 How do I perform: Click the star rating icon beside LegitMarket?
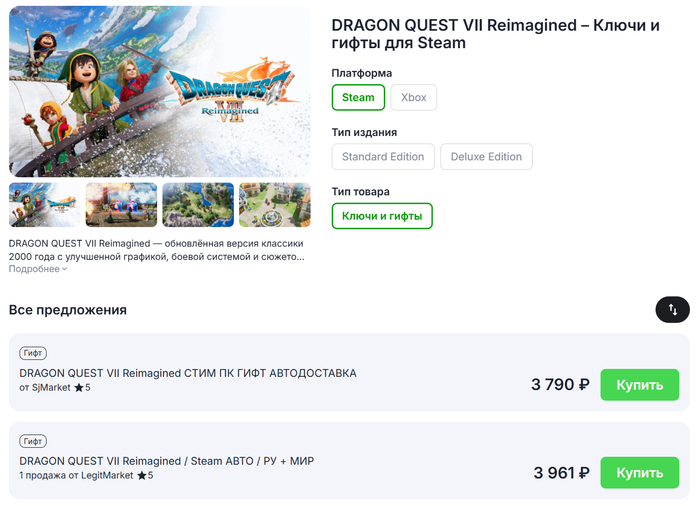point(142,476)
